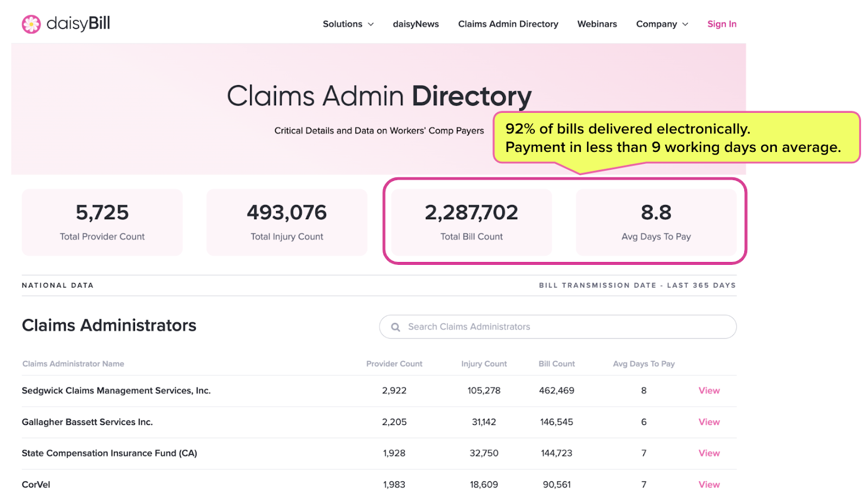
Task: Select the Total Injury Count stat card
Action: (286, 222)
